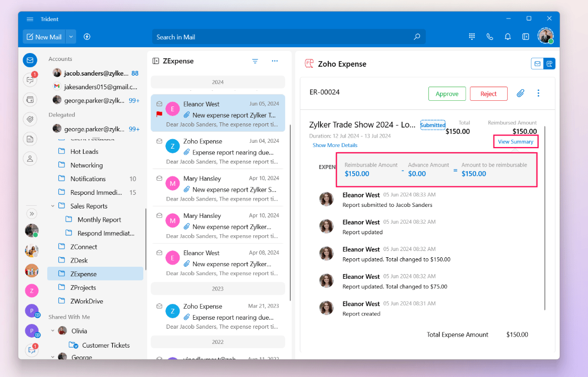The width and height of the screenshot is (588, 377).
Task: Toggle read status on Apr 08 Eleanor West email
Action: (x=160, y=253)
